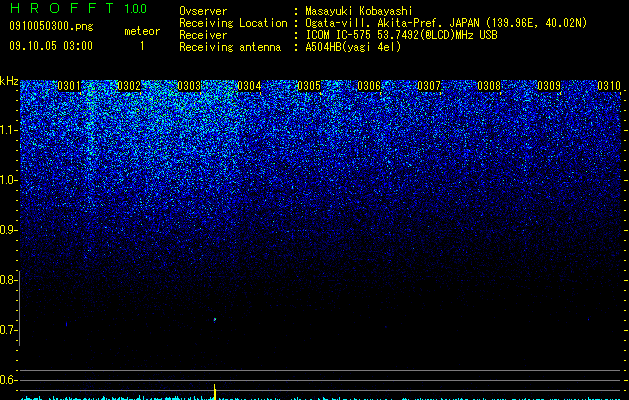The height and width of the screenshot is (400, 629).
Task: Click the 0.6 kHz axis label
Action: [8, 380]
